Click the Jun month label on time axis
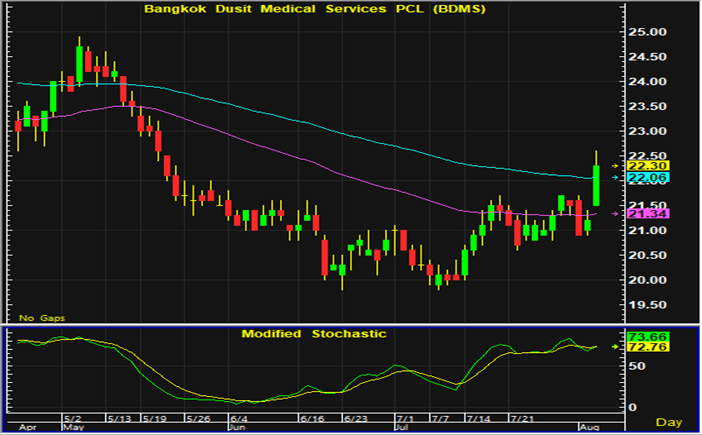The width and height of the screenshot is (702, 435). 236,425
